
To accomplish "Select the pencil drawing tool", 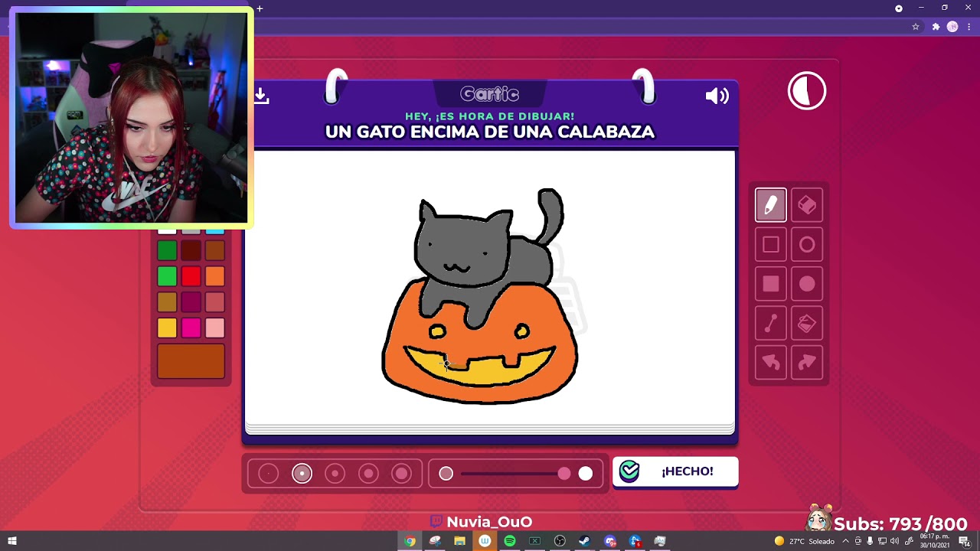I will pyautogui.click(x=771, y=205).
